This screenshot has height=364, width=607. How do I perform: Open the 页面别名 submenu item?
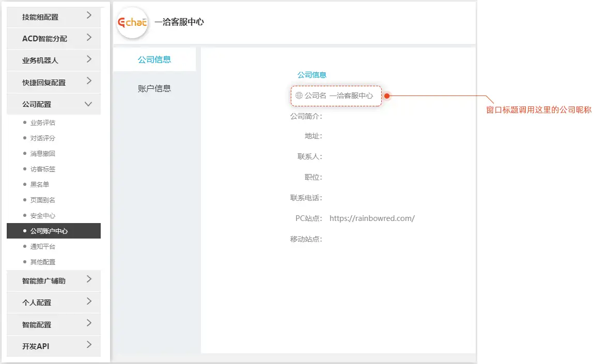click(42, 200)
